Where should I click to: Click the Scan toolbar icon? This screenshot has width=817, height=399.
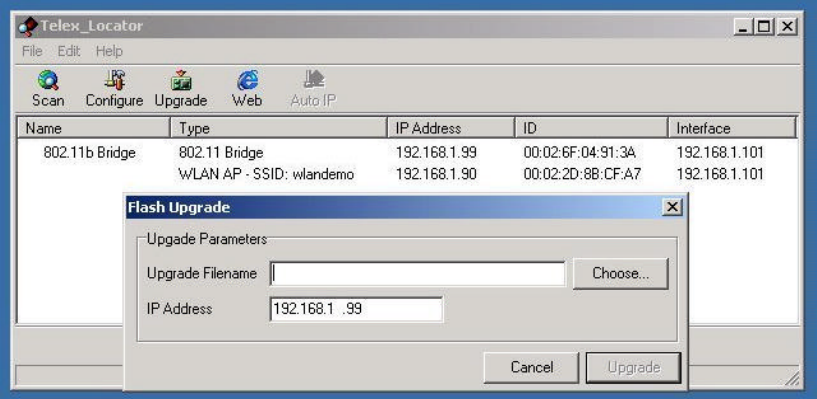pos(48,88)
